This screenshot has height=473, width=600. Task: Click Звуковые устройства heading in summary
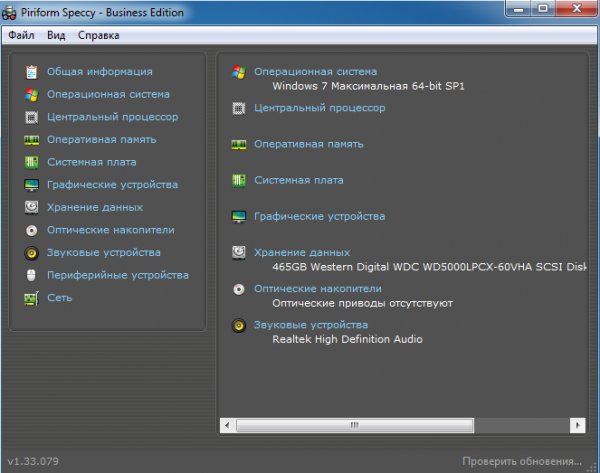[311, 325]
